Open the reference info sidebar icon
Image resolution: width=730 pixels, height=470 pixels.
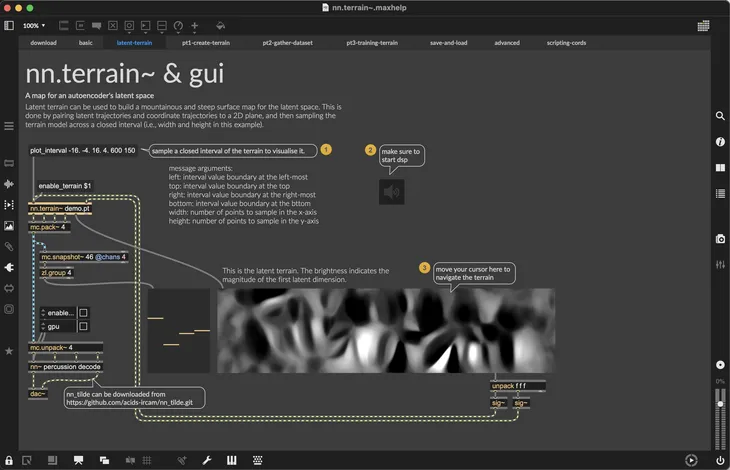720,141
